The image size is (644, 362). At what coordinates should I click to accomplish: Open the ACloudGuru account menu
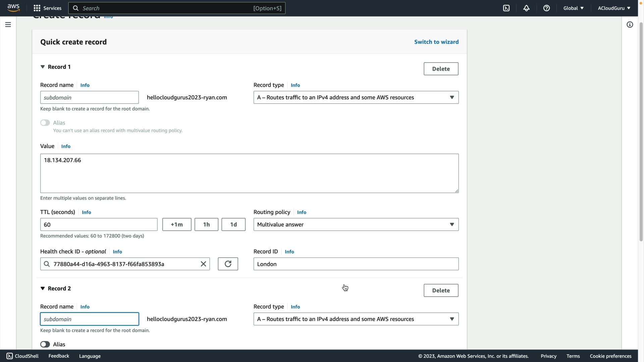(x=613, y=8)
